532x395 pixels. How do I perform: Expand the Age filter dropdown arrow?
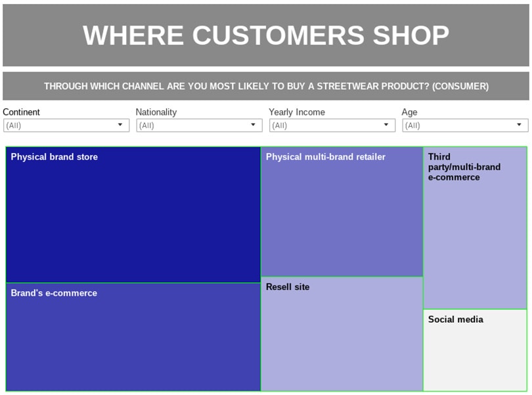click(520, 125)
